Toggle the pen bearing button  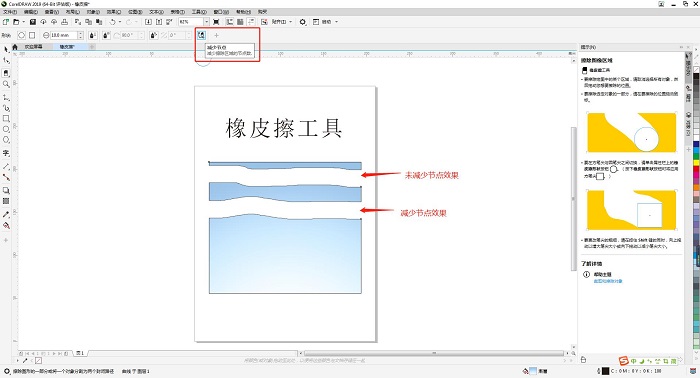[x=154, y=35]
